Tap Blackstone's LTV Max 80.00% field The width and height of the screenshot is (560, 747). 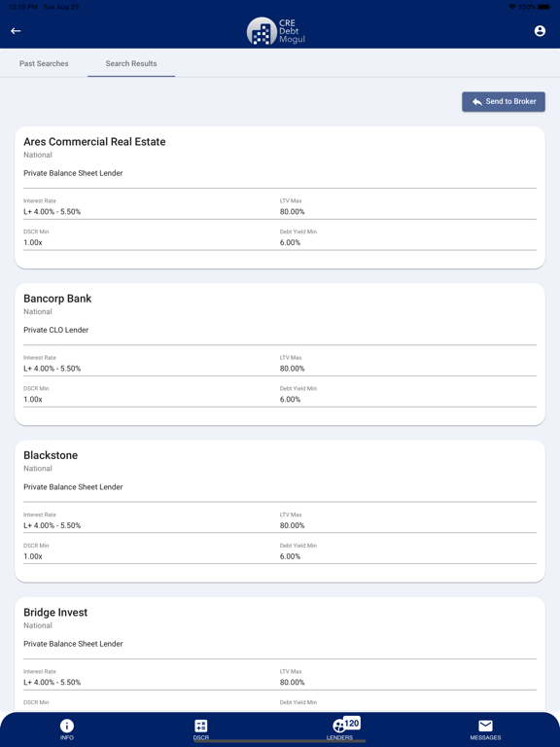[407, 520]
